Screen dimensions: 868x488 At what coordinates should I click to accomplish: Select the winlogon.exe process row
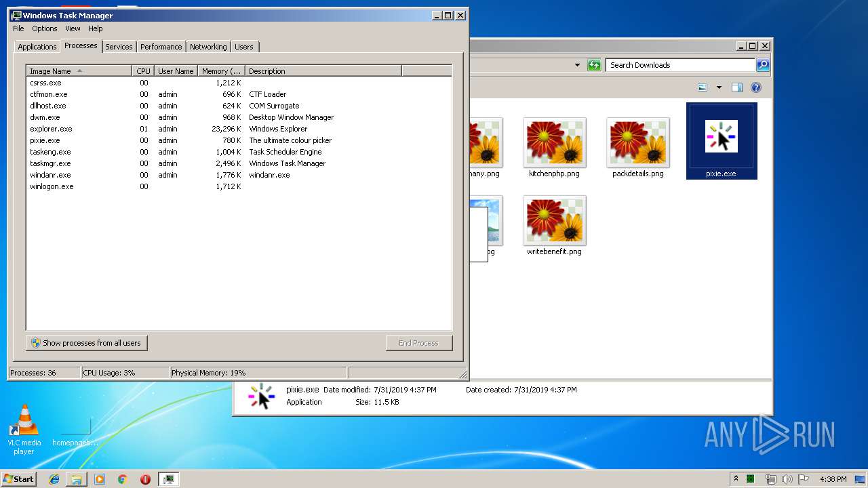pos(239,186)
